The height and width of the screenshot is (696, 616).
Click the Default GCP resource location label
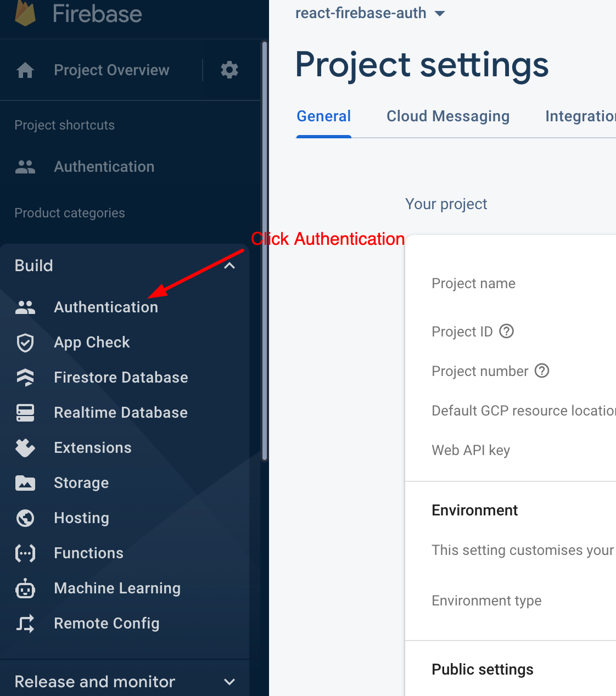click(x=524, y=411)
